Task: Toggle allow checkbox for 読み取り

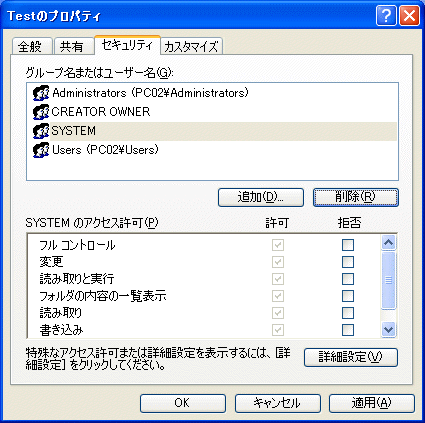Action: click(x=278, y=313)
